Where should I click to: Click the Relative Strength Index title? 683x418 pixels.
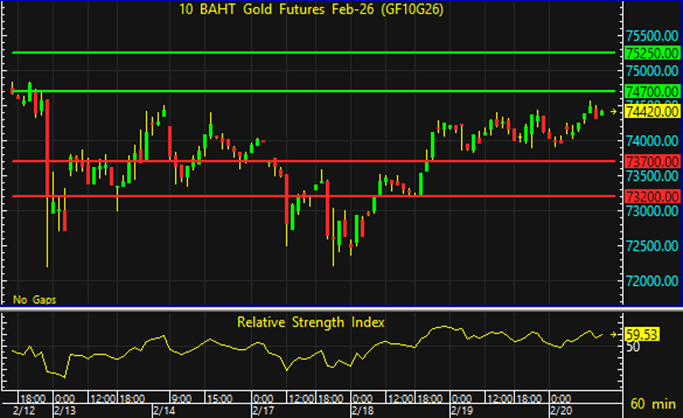[310, 322]
